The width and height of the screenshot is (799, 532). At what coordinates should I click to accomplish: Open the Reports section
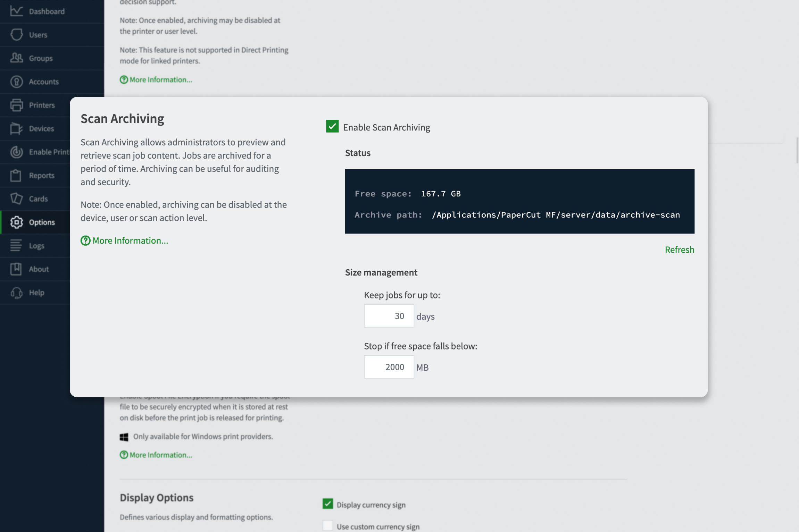(42, 175)
